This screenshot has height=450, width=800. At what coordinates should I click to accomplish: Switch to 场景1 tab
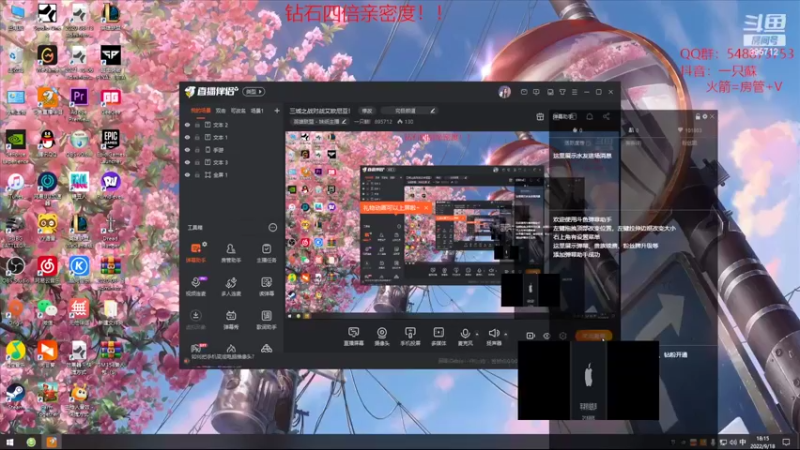point(257,111)
